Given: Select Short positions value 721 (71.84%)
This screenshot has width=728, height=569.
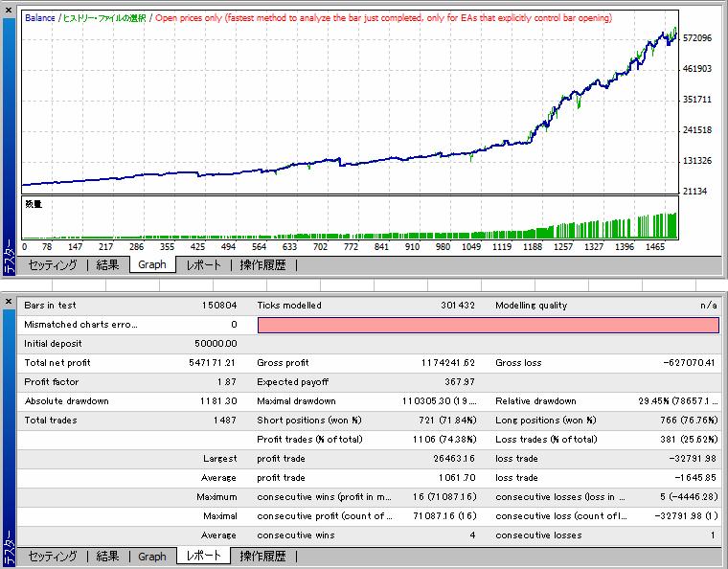Looking at the screenshot, I should (447, 421).
